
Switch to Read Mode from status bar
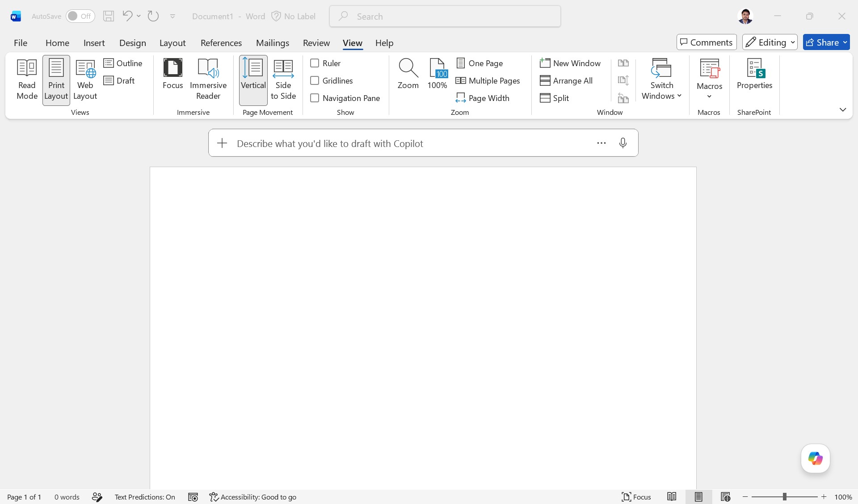(672, 497)
